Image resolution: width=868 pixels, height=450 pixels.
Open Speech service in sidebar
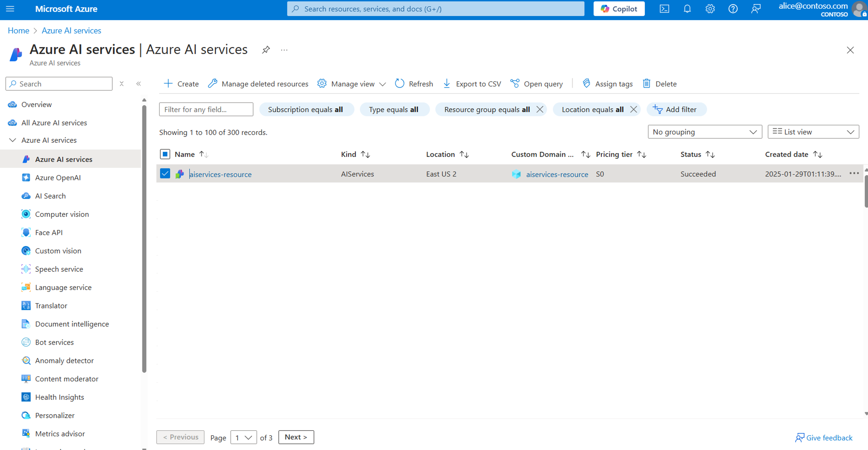[59, 269]
